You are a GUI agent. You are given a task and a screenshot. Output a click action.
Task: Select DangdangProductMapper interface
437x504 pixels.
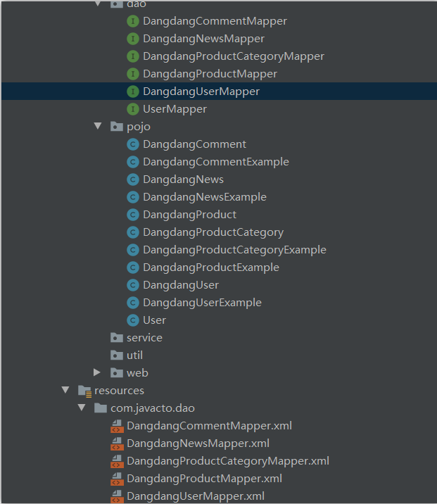[210, 74]
